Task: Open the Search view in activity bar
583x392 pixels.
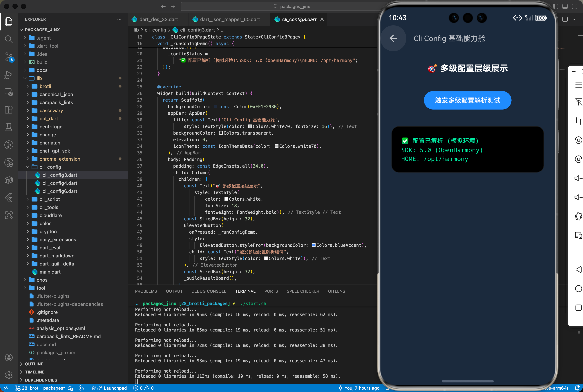Action: tap(9, 39)
